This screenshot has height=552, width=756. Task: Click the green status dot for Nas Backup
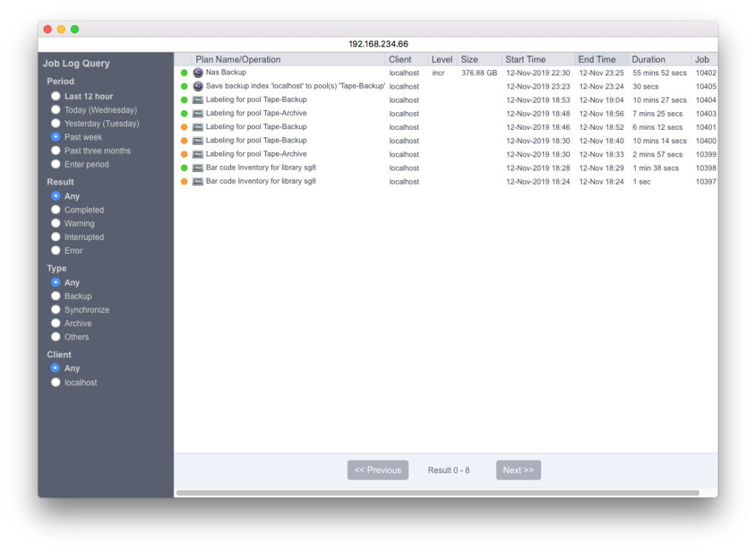tap(185, 73)
